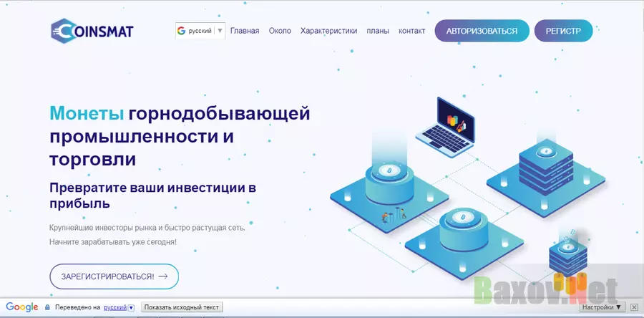Click the text Крупнейшие инвесторы рынка

tap(102, 228)
